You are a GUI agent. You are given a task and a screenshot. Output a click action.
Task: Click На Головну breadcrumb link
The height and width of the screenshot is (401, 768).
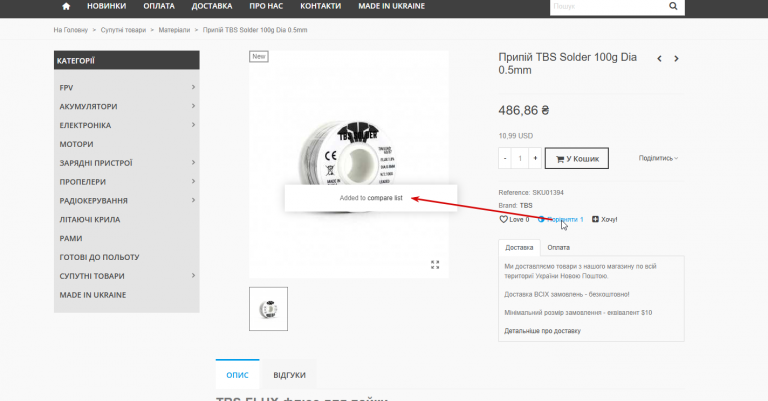point(71,30)
